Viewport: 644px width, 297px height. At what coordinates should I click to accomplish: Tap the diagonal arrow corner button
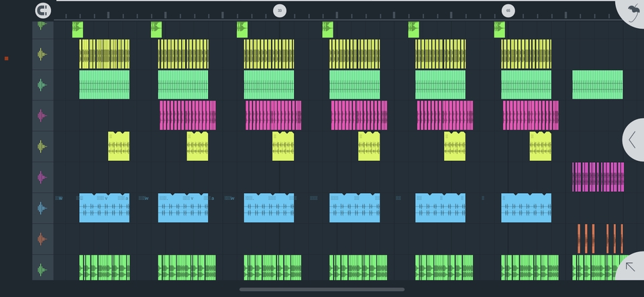point(631,267)
